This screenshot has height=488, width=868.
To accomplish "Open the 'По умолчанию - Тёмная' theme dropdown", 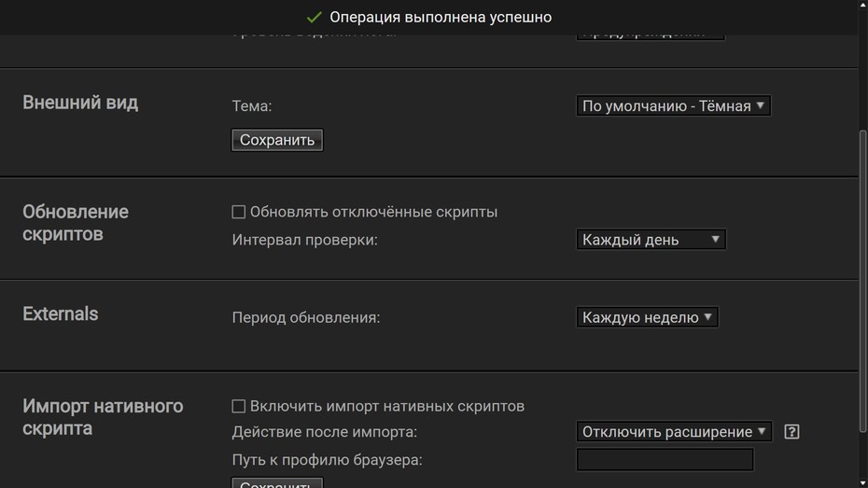I will pos(673,105).
